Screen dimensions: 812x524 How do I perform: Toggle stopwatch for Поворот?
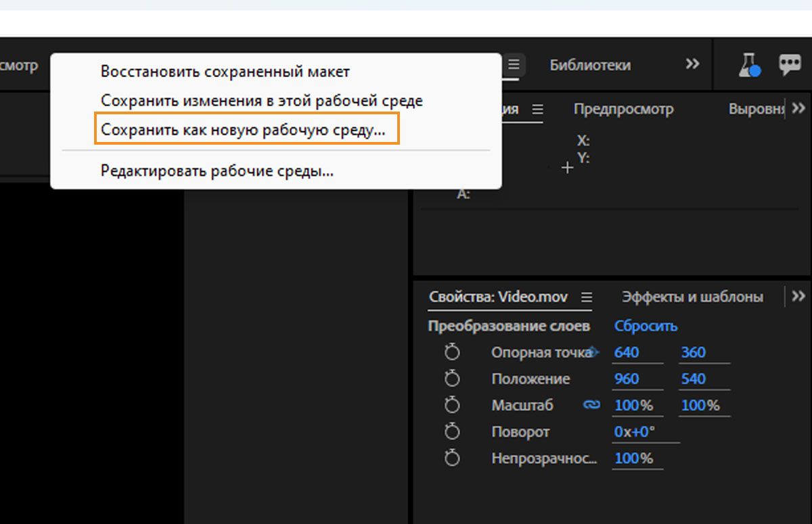pyautogui.click(x=452, y=431)
